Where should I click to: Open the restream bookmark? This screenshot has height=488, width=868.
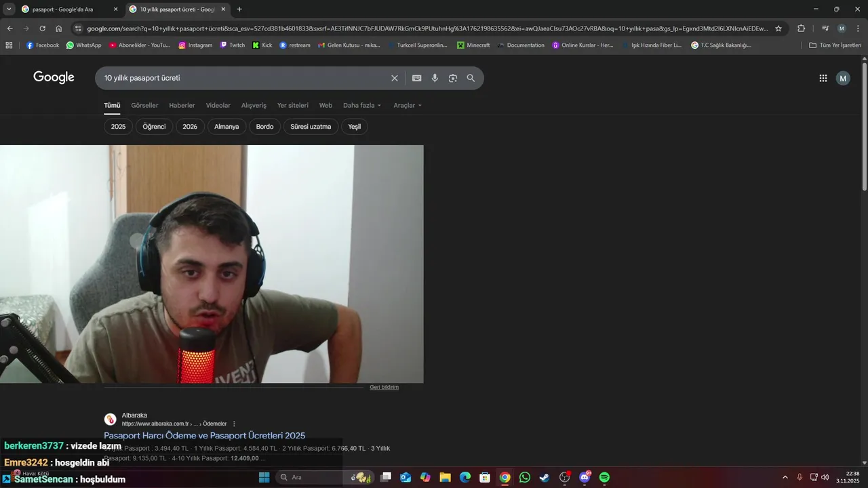click(295, 45)
